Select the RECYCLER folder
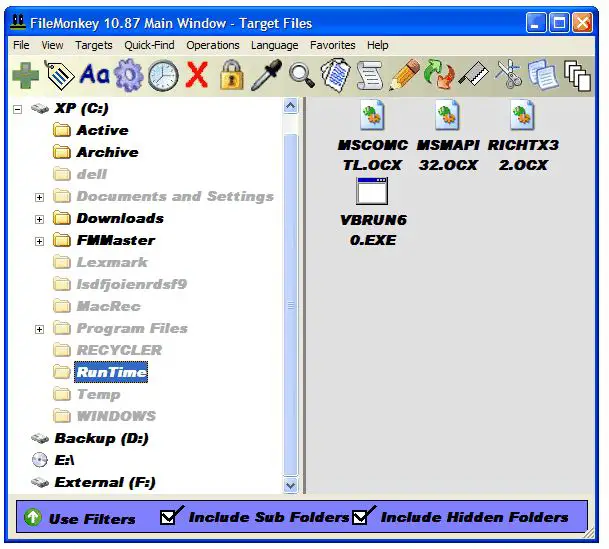This screenshot has height=549, width=609. 119,350
